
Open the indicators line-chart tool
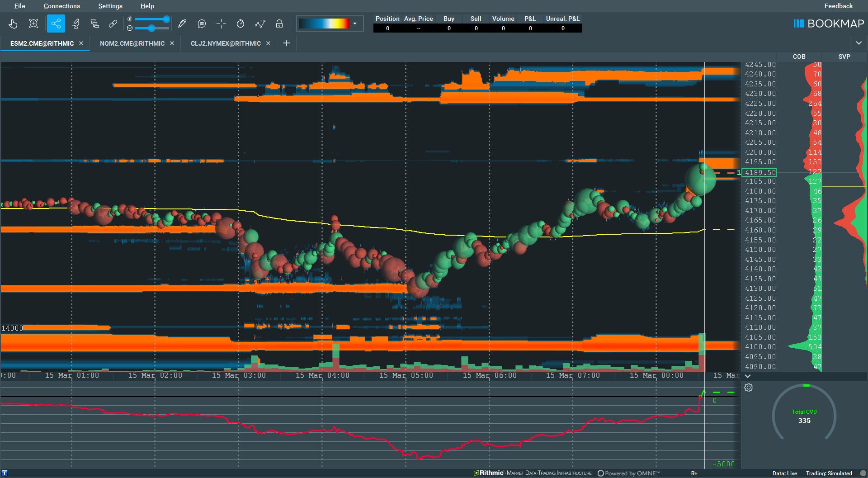(x=260, y=24)
